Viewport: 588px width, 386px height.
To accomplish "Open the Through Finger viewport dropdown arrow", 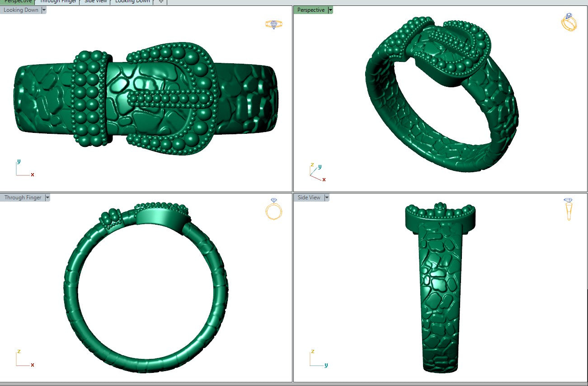I will (x=47, y=198).
